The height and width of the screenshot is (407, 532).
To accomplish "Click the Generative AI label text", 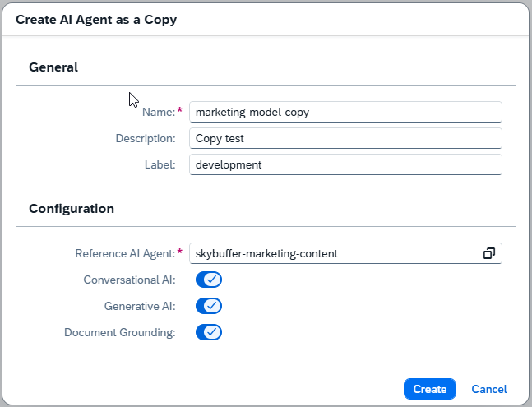I will tap(140, 306).
